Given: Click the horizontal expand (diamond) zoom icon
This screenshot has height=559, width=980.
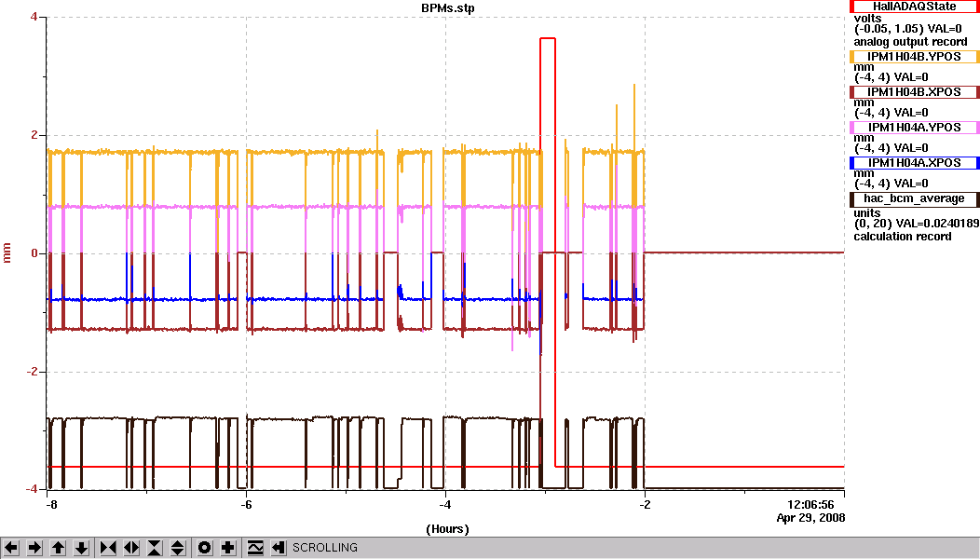Looking at the screenshot, I should click(x=131, y=548).
